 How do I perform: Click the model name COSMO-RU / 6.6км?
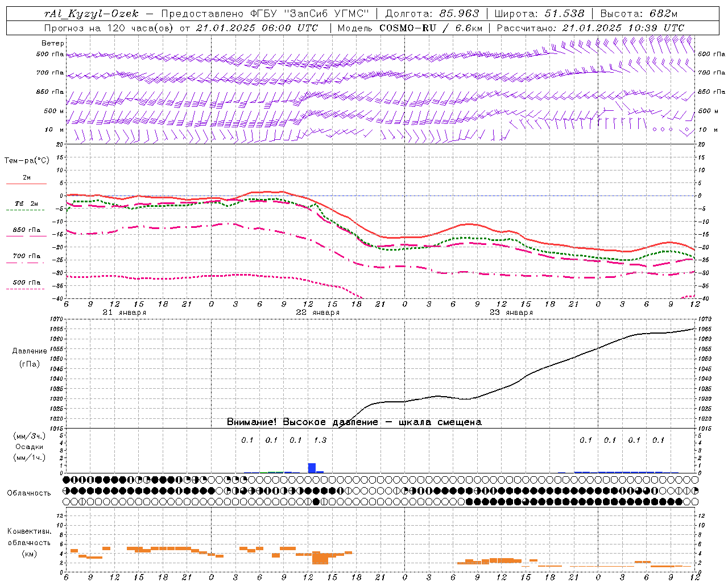click(x=431, y=28)
